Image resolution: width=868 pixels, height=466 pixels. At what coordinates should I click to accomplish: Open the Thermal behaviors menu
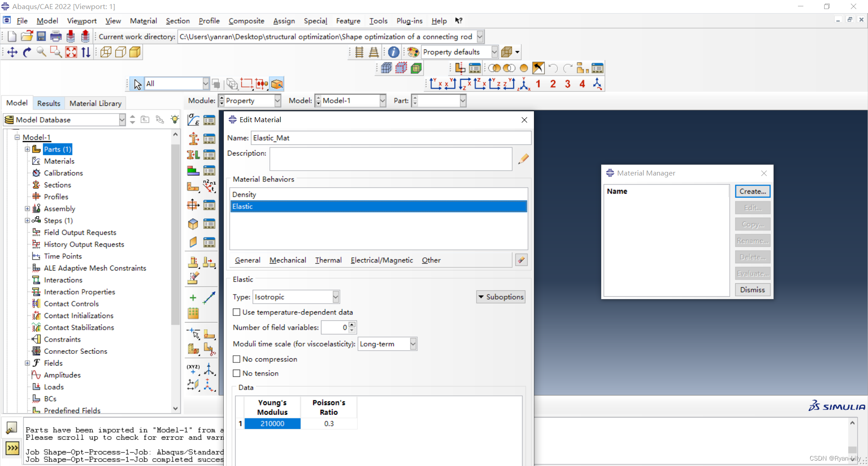pos(328,260)
